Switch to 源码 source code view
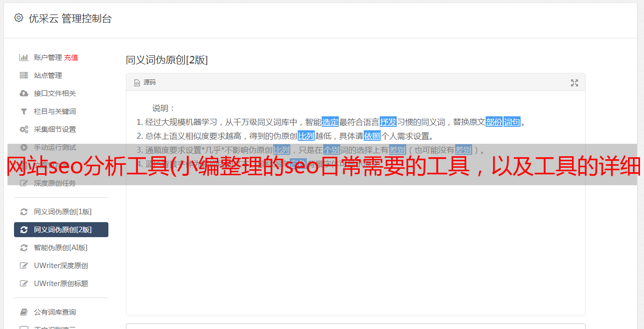This screenshot has height=329, width=644. pos(145,82)
